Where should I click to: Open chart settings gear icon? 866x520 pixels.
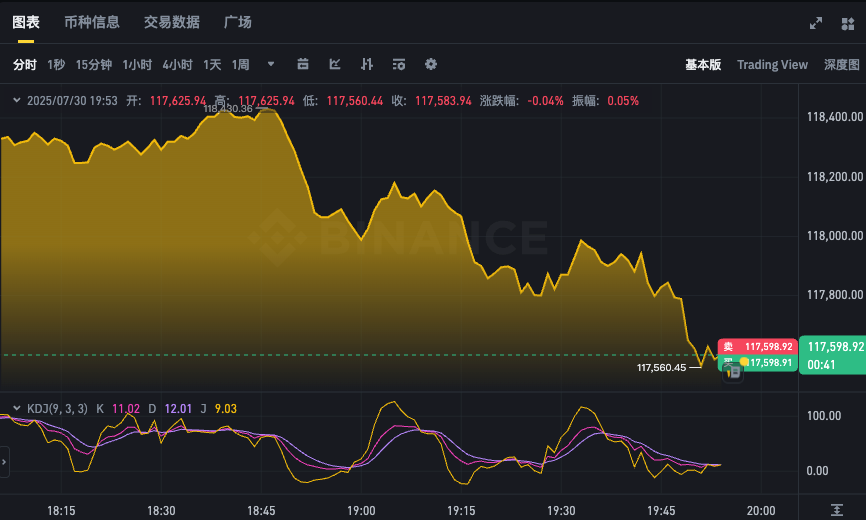click(431, 65)
